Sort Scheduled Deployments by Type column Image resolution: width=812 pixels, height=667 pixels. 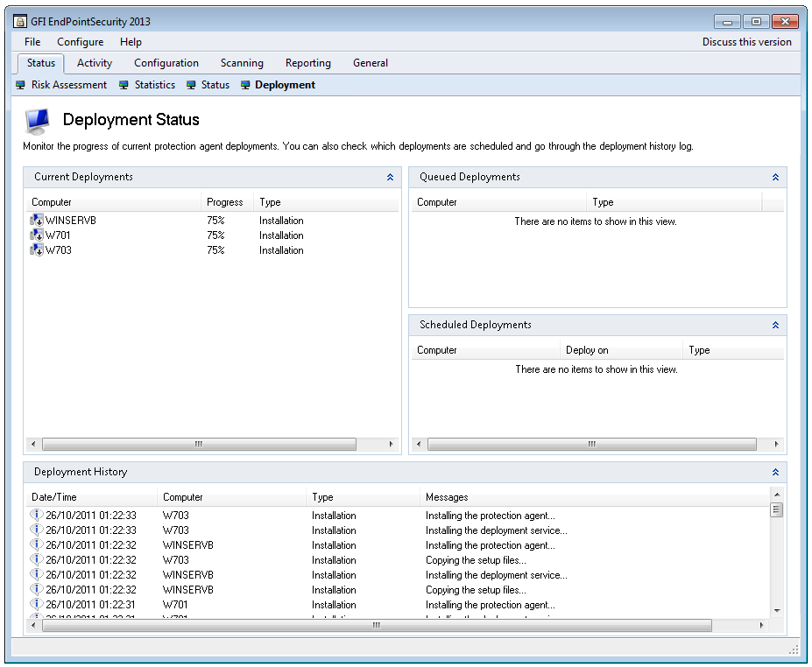point(733,350)
